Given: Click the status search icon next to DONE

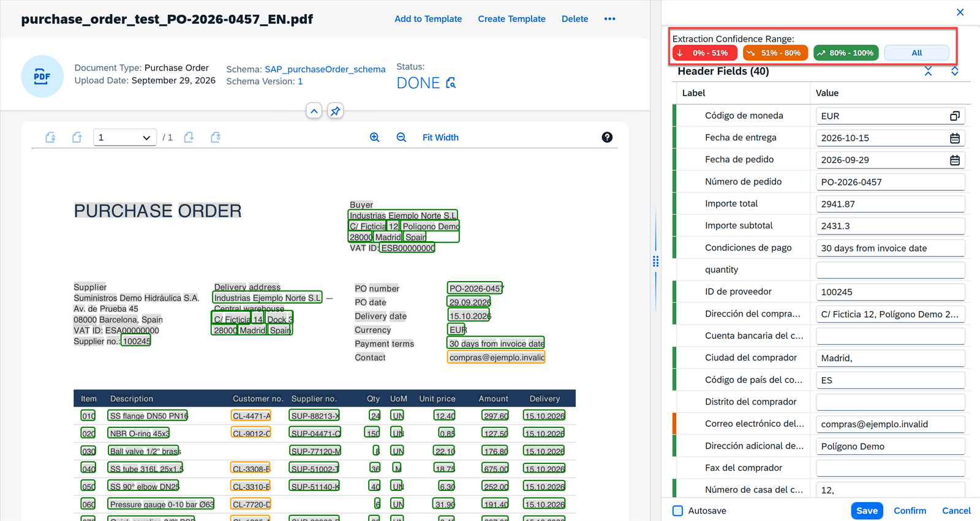Looking at the screenshot, I should [451, 83].
